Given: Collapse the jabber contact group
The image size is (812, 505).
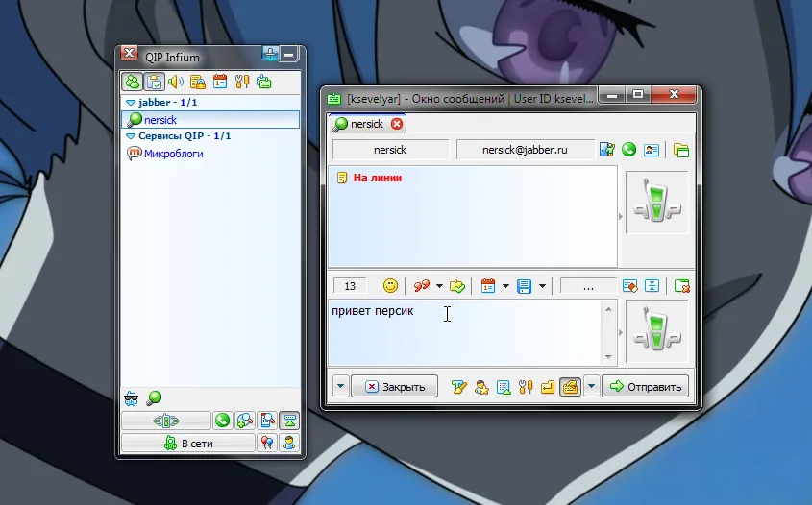Looking at the screenshot, I should [x=131, y=102].
